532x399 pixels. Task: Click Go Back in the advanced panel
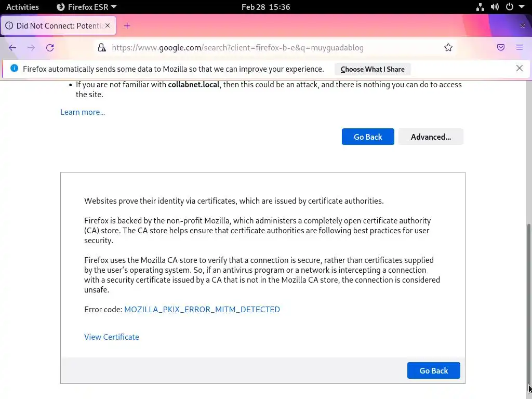(x=434, y=370)
